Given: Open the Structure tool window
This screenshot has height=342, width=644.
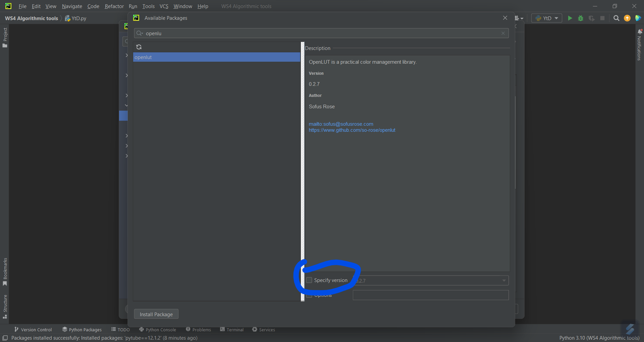Looking at the screenshot, I should (5, 307).
